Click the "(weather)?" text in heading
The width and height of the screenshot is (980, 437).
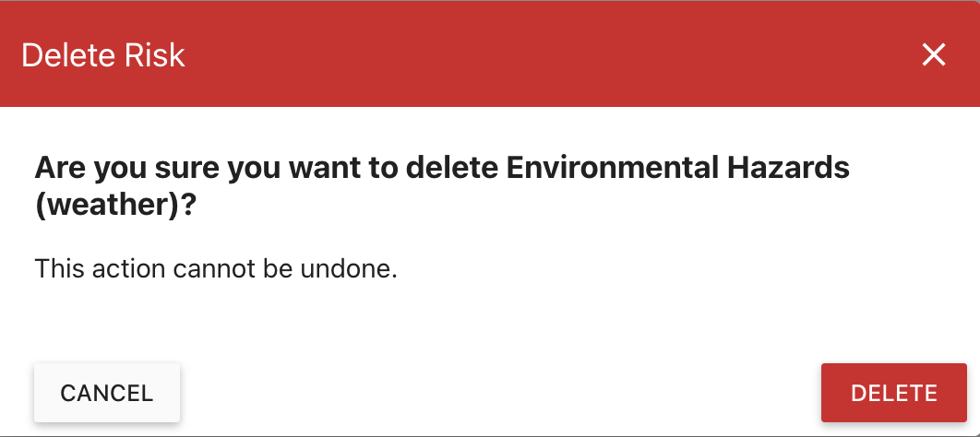(115, 206)
